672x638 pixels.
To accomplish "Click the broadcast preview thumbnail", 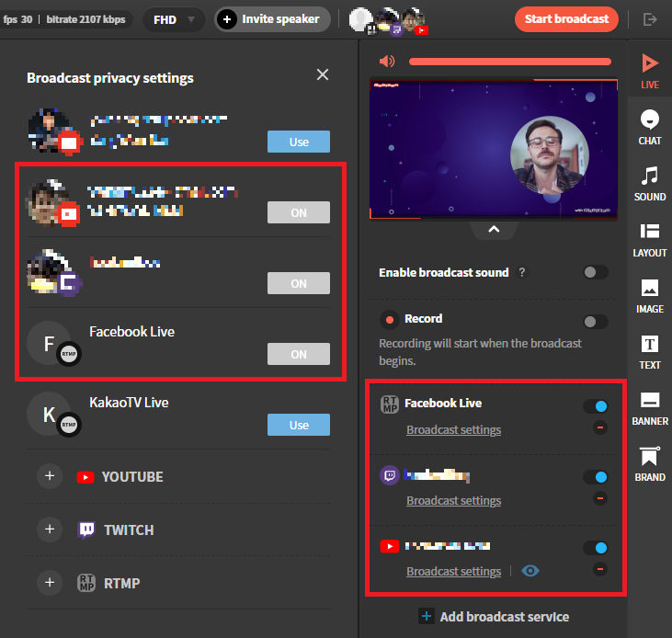I will [494, 149].
